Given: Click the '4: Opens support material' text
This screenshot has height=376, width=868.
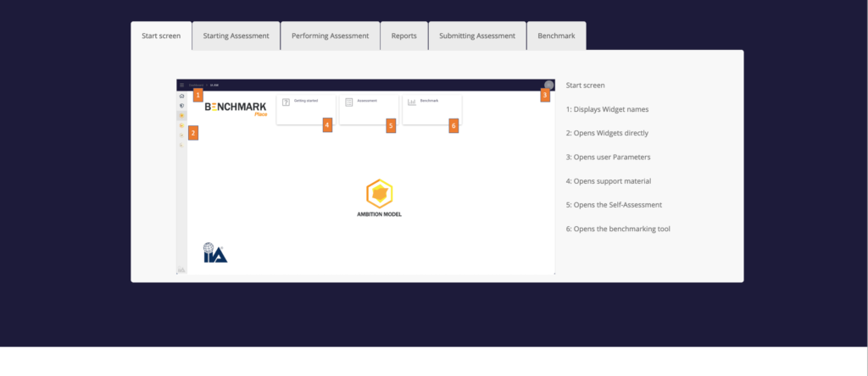Looking at the screenshot, I should [x=607, y=181].
